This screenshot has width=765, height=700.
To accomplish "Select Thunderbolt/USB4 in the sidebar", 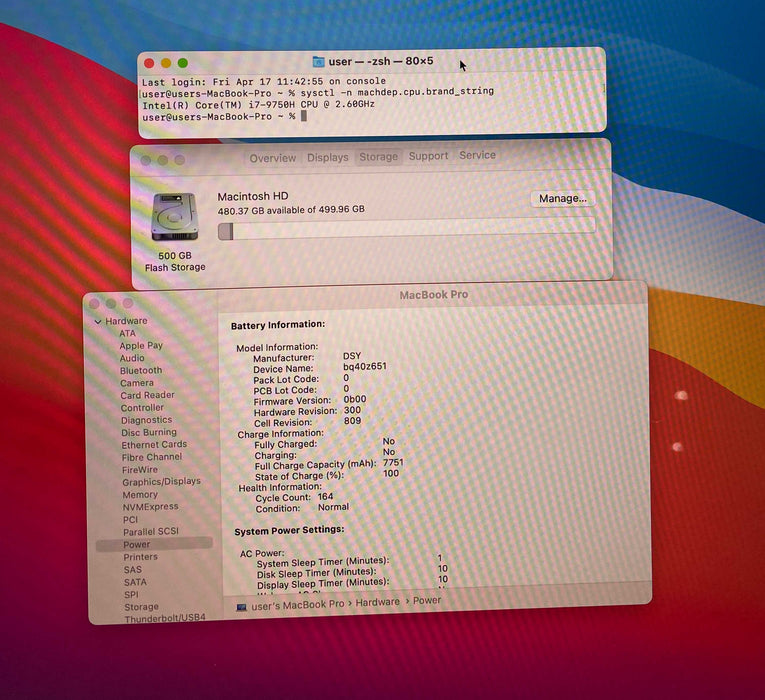I will tap(165, 619).
